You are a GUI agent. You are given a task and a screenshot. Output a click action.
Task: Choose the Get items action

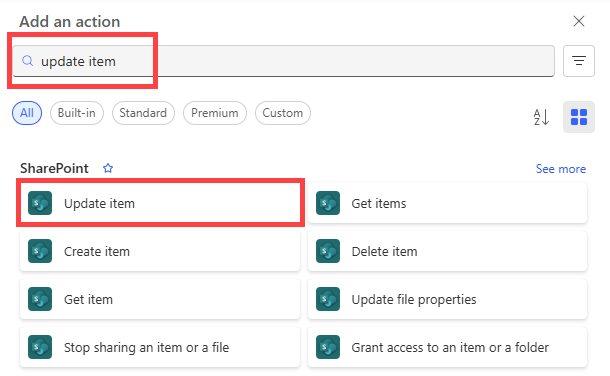pos(447,203)
